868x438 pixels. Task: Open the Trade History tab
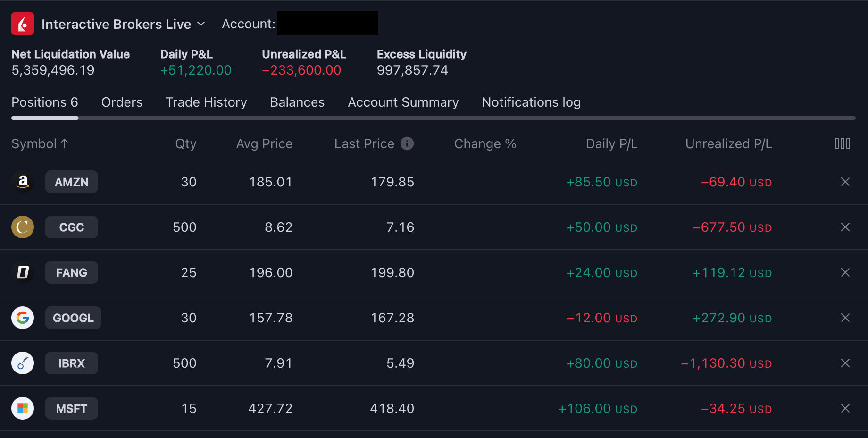point(206,102)
